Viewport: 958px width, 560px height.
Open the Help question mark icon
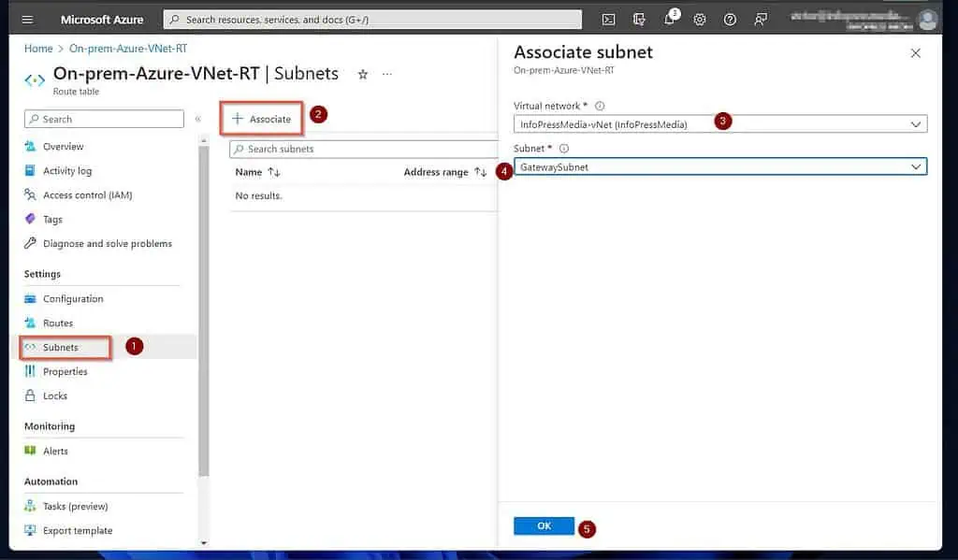(730, 20)
